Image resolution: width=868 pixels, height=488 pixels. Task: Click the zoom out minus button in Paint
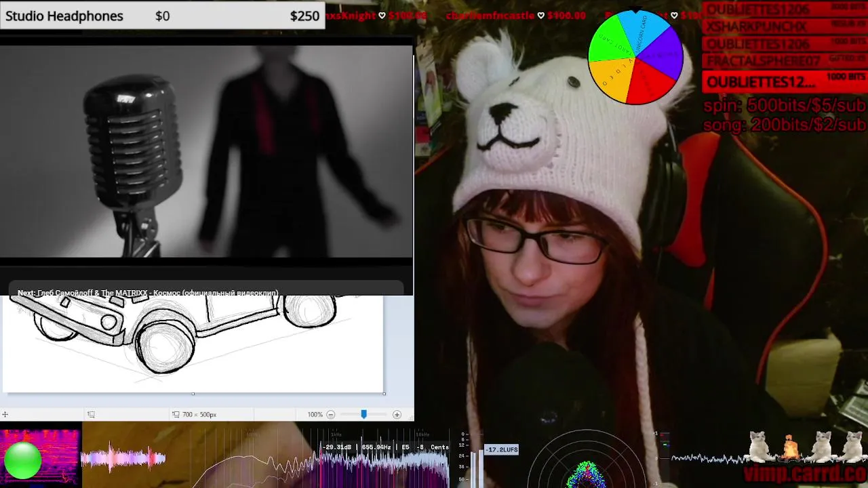click(x=331, y=414)
